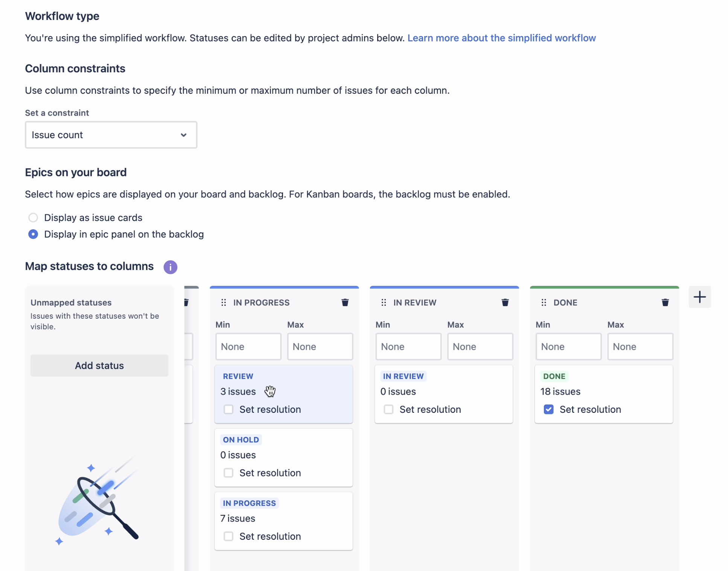
Task: Uncheck Set resolution for Done status
Action: [548, 409]
